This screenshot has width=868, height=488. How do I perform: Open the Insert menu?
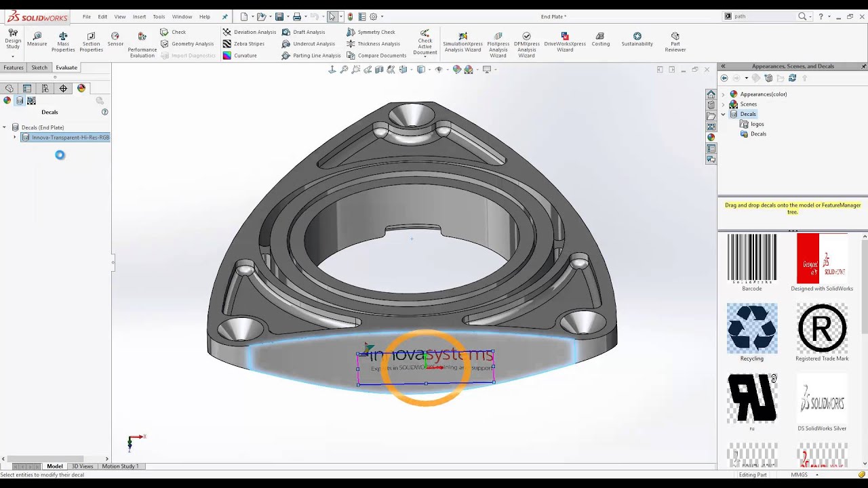[139, 16]
